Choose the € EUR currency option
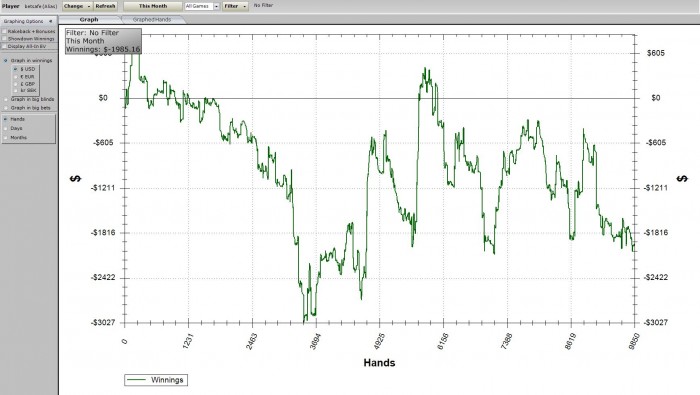Screen dimensions: 700x395 click(16, 77)
